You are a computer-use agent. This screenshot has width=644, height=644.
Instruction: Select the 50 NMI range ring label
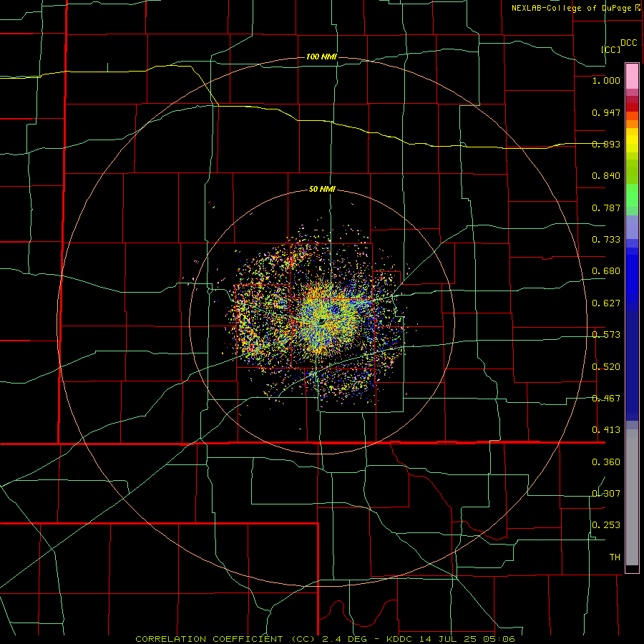click(x=322, y=190)
